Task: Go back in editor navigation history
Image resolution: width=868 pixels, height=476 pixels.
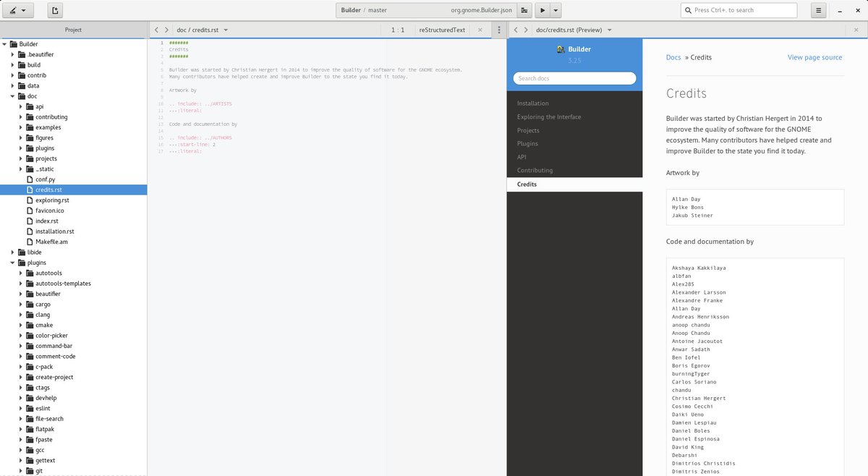Action: 157,30
